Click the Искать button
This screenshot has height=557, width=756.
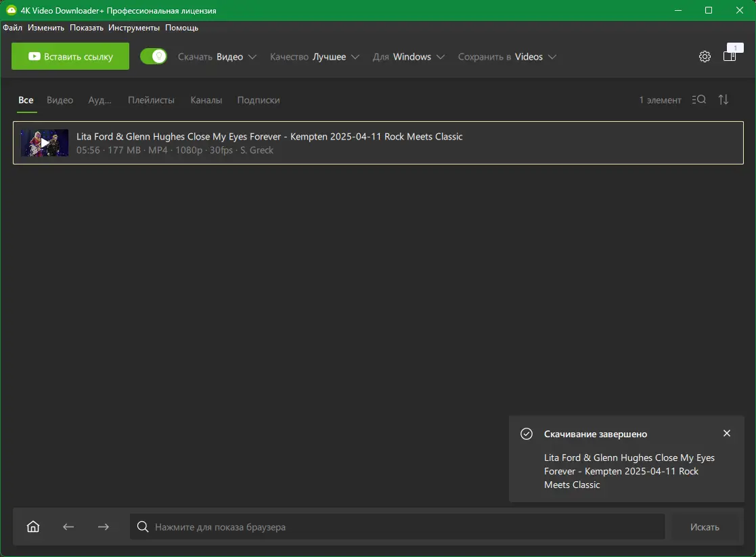click(x=705, y=527)
